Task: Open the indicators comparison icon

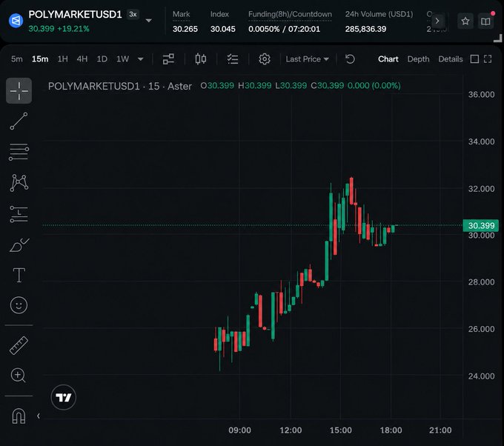Action: (x=168, y=59)
